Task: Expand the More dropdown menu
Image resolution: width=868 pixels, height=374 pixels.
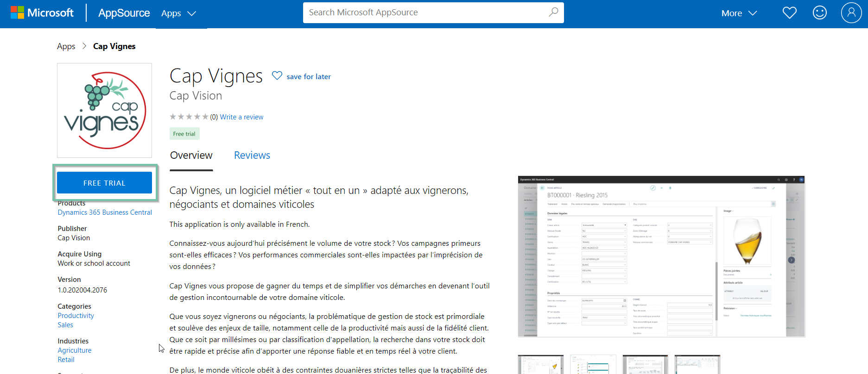Action: click(739, 13)
